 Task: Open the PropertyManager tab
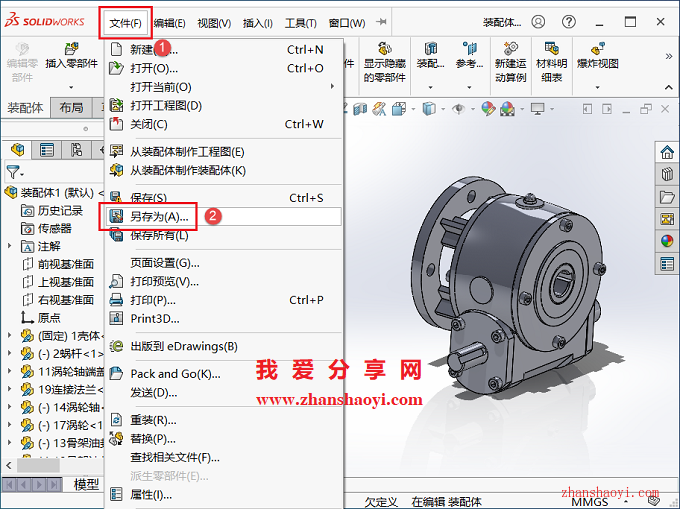pos(47,150)
